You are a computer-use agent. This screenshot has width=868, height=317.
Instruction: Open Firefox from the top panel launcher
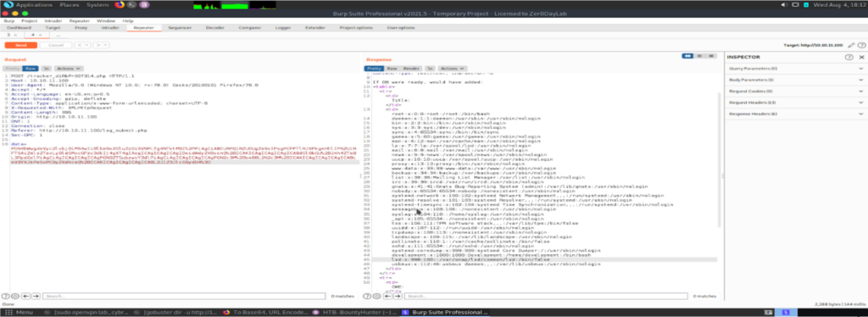(x=120, y=4)
